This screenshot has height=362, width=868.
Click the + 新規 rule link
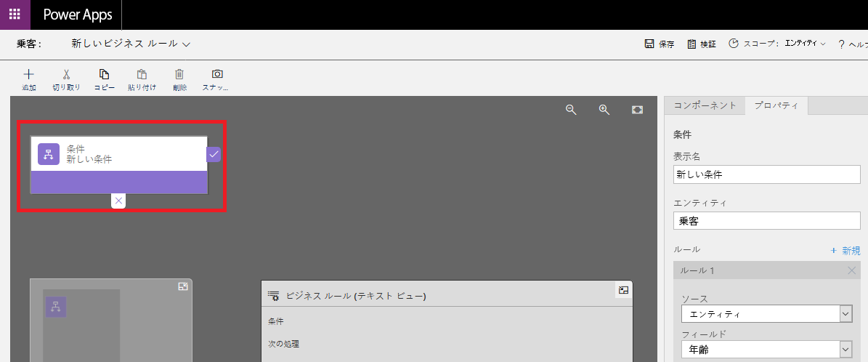(x=845, y=251)
